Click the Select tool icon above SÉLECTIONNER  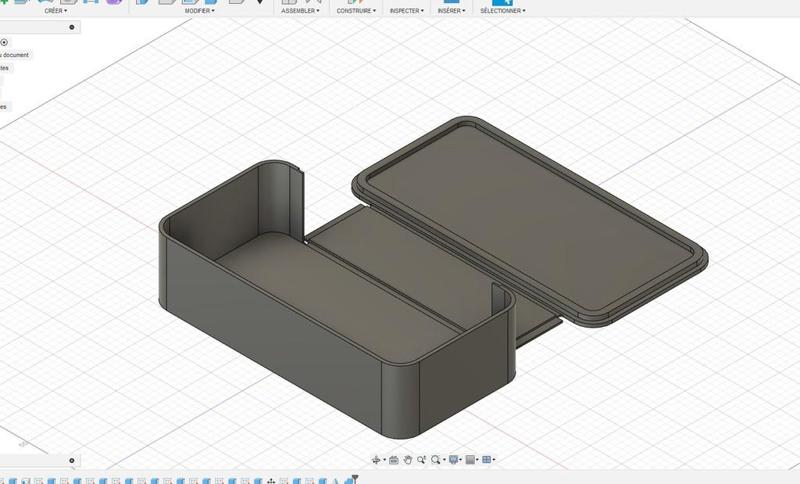(502, 2)
